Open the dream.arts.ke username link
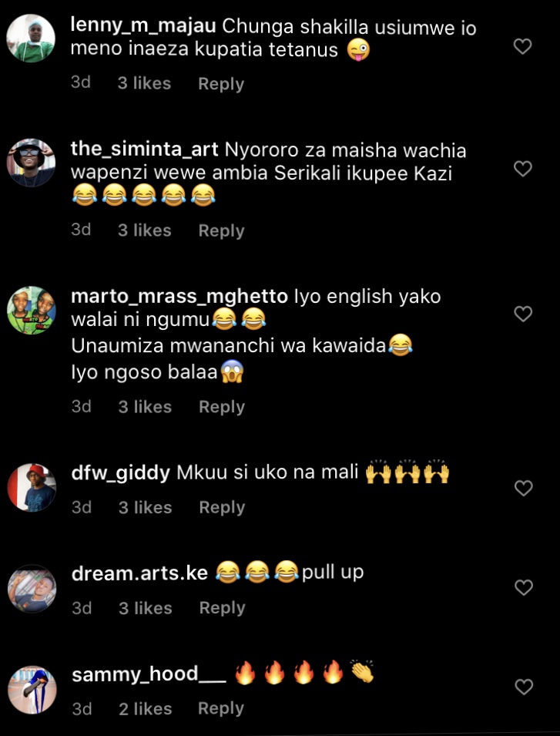 point(139,573)
